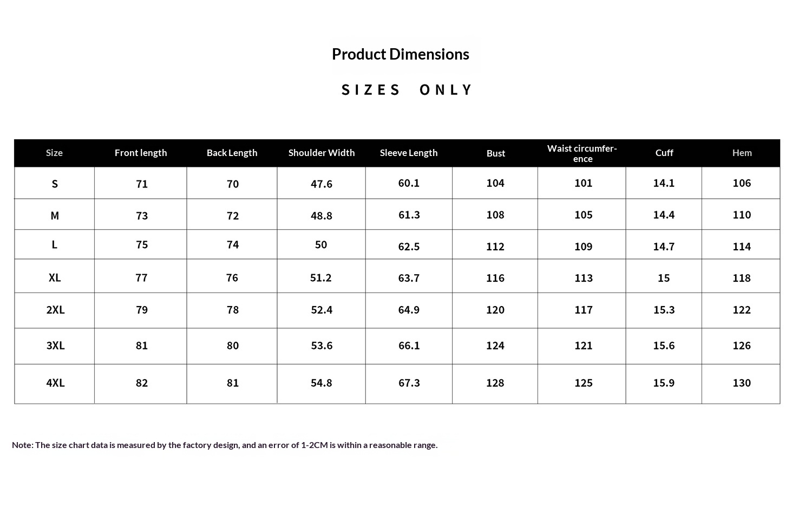812x519 pixels.
Task: Select cuff value 14.7 for size L
Action: (664, 246)
